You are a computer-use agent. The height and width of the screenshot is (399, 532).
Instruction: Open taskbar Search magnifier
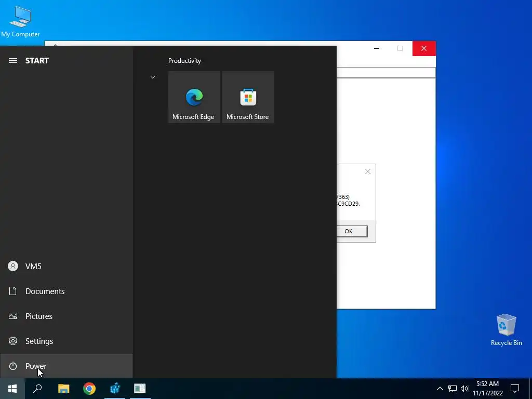[37, 389]
